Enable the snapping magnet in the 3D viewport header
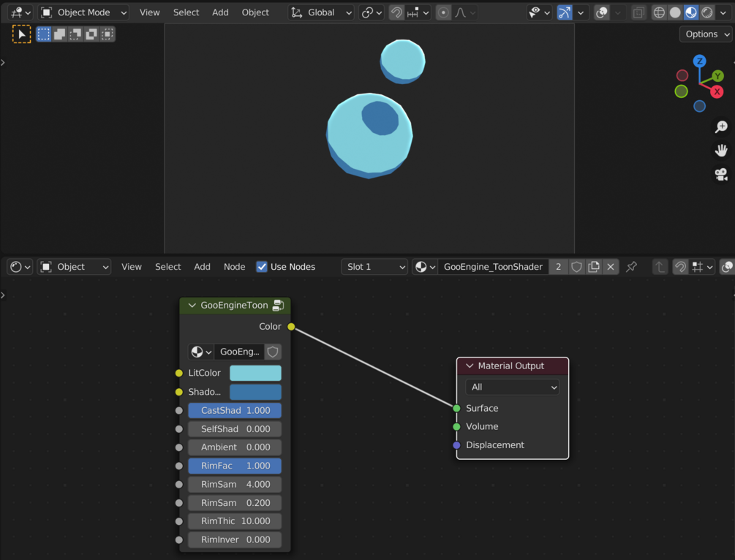 click(395, 12)
